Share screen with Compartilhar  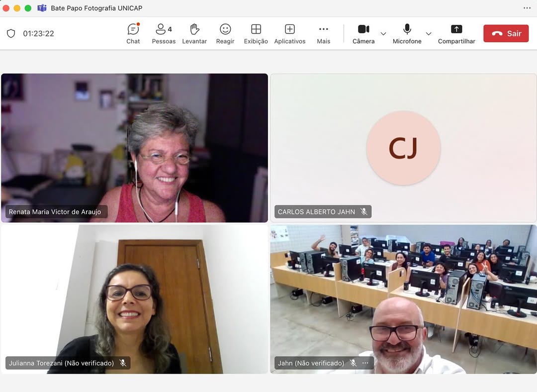pyautogui.click(x=456, y=34)
